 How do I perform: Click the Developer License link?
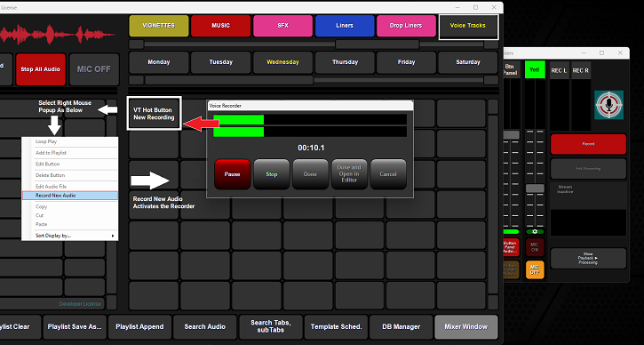tap(80, 304)
